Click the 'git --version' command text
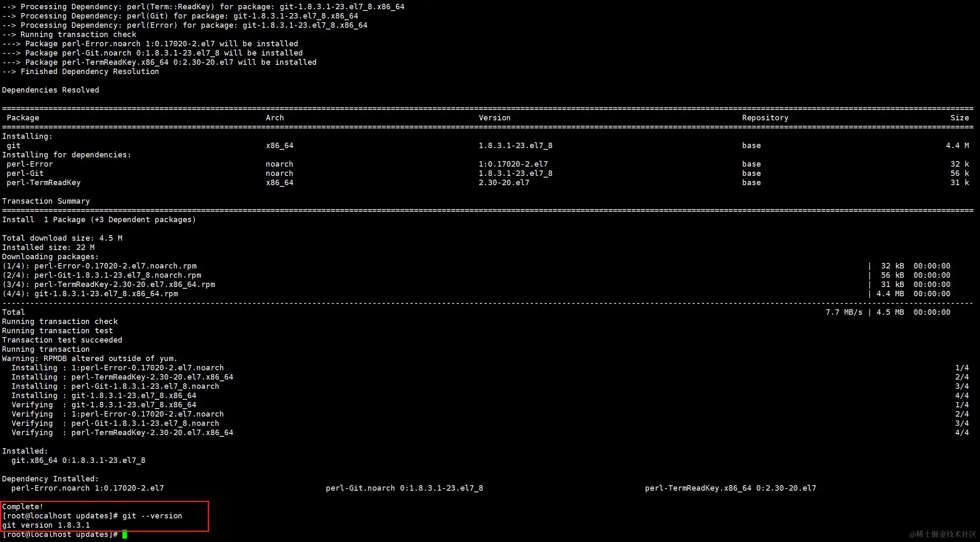This screenshot has width=980, height=542. coord(152,516)
